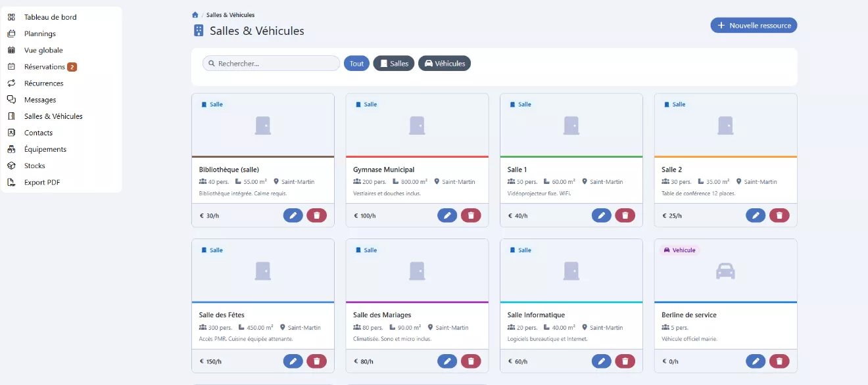This screenshot has height=385, width=868.
Task: Delete the Salle des Mariages resource
Action: (x=471, y=361)
